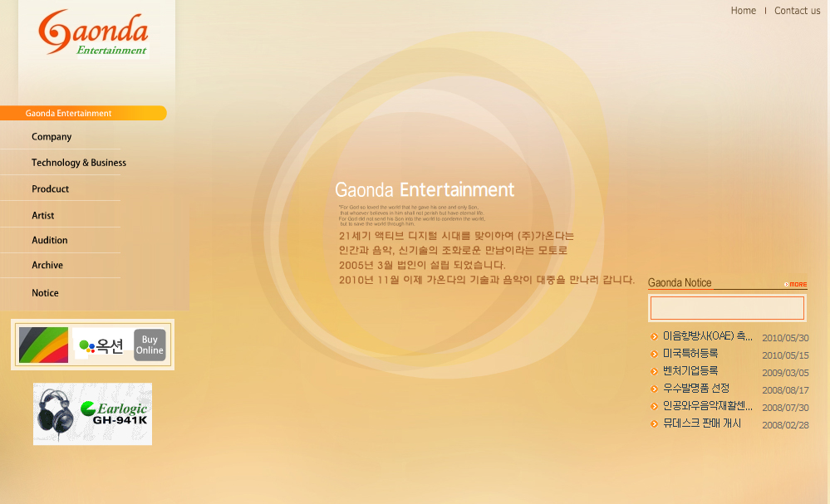Click the arrow bullet beside 벤처기업등록
830x504 pixels.
[x=654, y=371]
